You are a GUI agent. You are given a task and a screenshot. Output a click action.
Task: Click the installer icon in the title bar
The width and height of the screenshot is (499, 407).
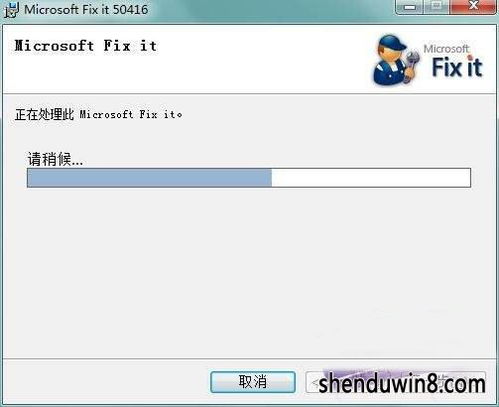click(x=11, y=9)
